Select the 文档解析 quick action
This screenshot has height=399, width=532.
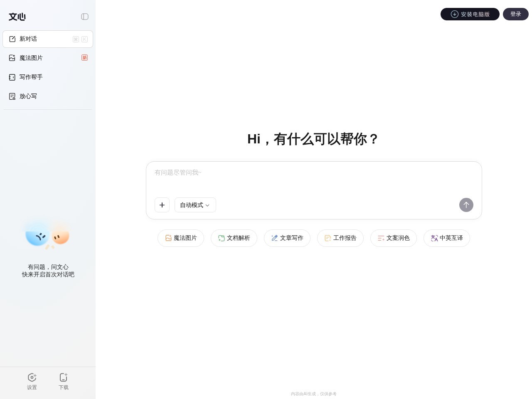coord(234,238)
